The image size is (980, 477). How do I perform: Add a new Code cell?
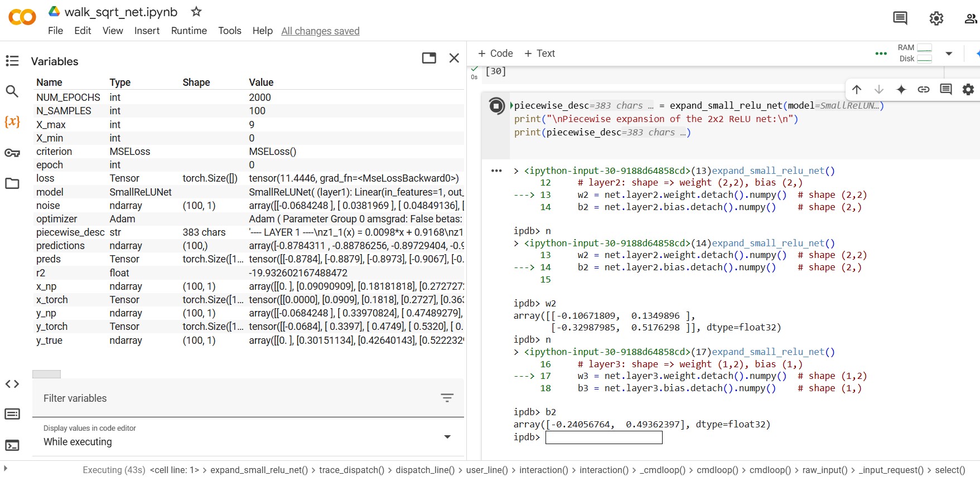pos(495,53)
